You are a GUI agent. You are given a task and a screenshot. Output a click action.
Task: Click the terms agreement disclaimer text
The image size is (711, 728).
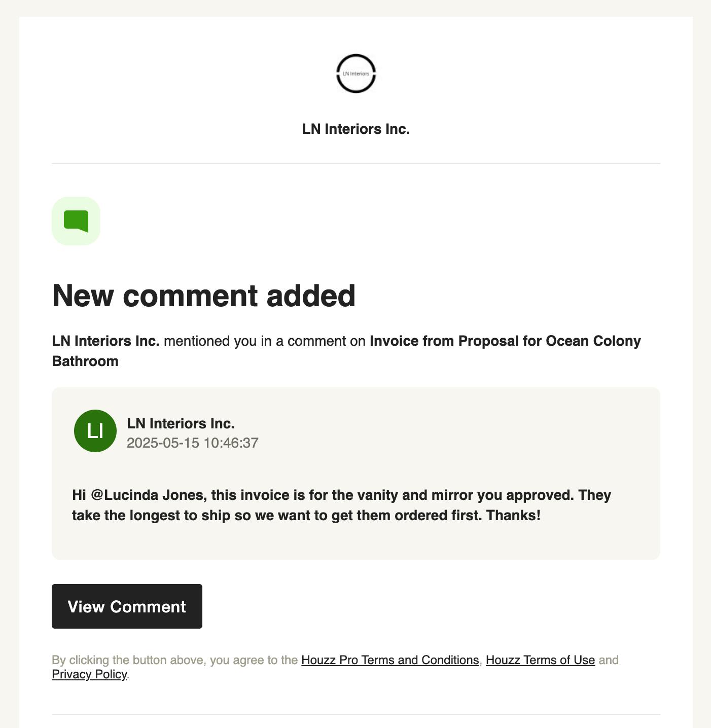(335, 667)
